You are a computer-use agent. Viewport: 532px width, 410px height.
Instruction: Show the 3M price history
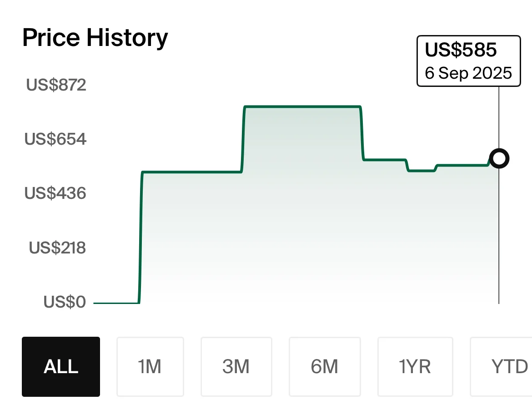click(x=236, y=367)
